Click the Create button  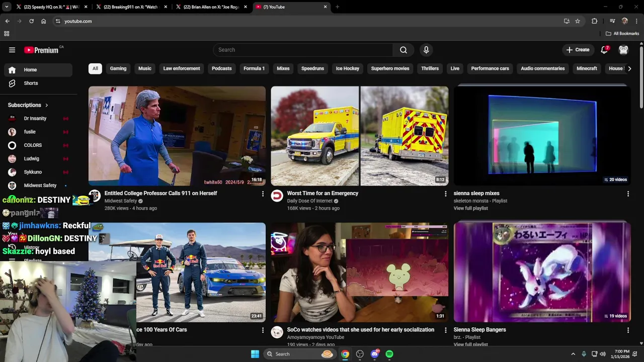coord(578,50)
